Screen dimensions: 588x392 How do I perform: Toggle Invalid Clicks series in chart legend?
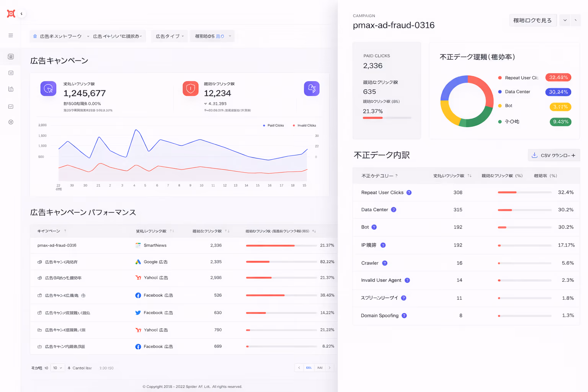pos(304,126)
